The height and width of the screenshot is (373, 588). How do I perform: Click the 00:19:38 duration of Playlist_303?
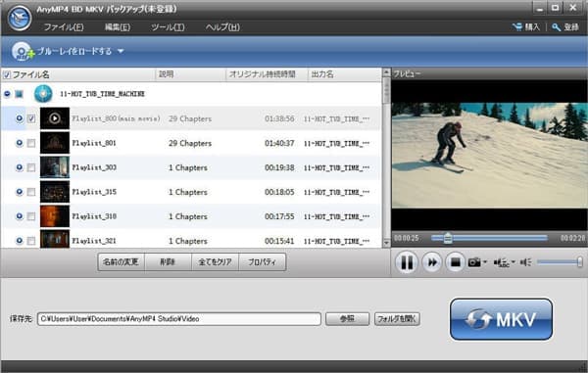(x=279, y=167)
